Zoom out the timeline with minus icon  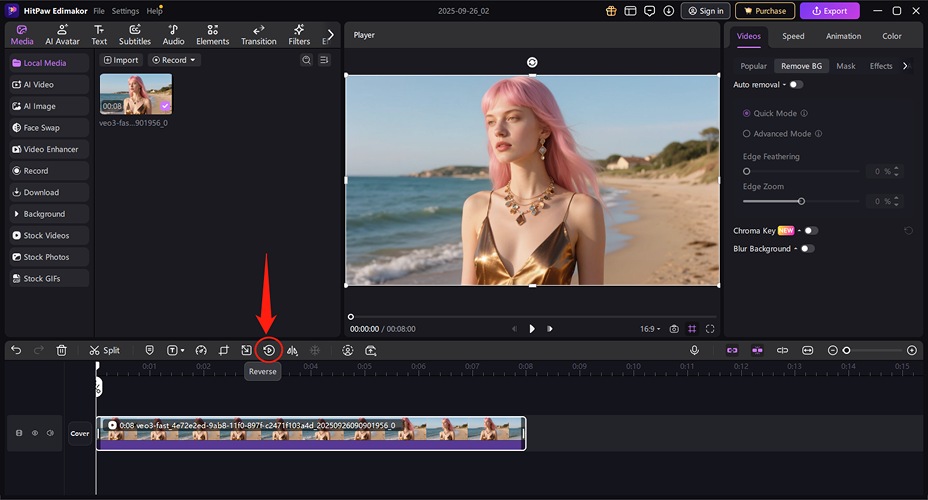832,350
